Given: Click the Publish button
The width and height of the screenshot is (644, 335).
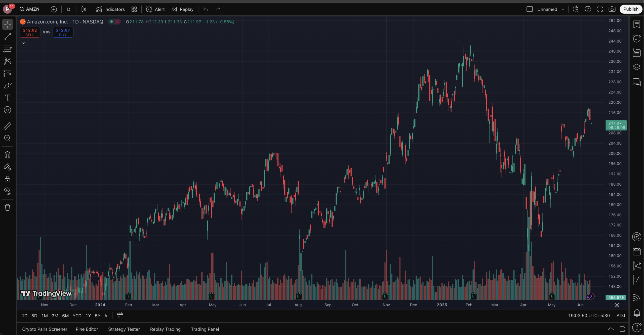Looking at the screenshot, I should tap(631, 9).
